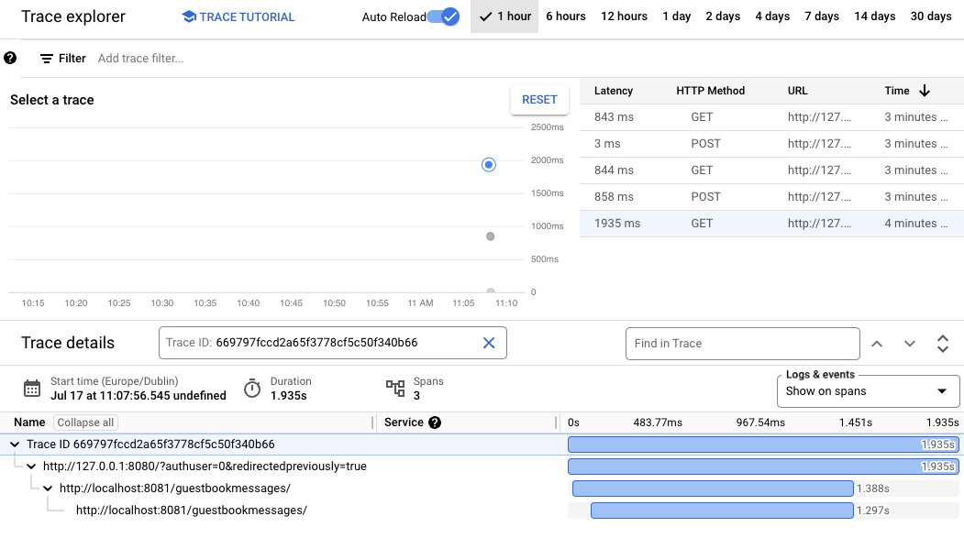Click the spans hierarchy icon showing 3 spans
Image resolution: width=964 pixels, height=560 pixels.
click(x=394, y=387)
